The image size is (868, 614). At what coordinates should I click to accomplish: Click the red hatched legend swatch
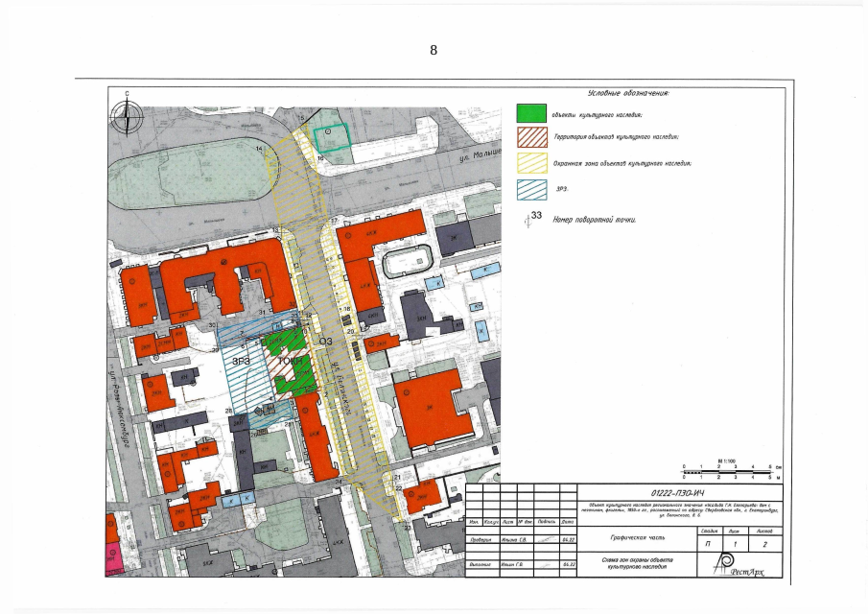530,139
